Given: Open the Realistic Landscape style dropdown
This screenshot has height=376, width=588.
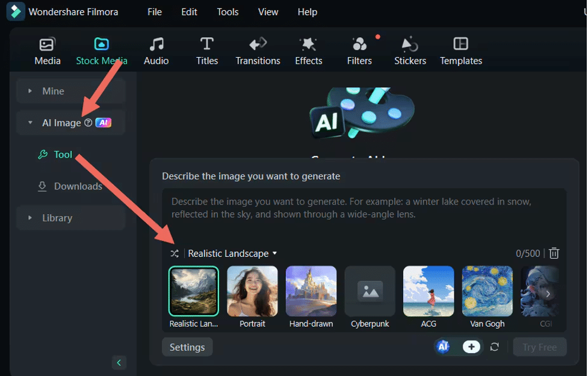Looking at the screenshot, I should click(x=232, y=253).
